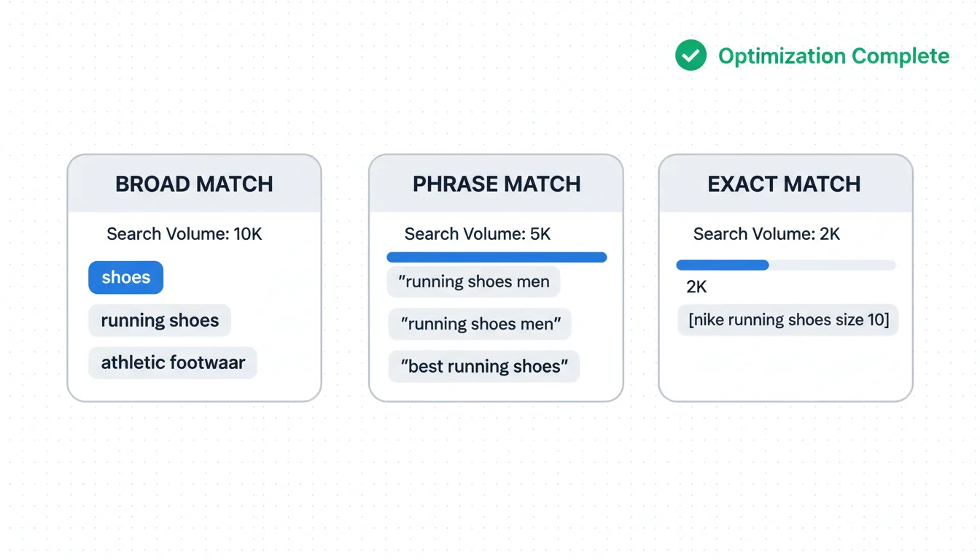The image size is (980, 560).
Task: Select the running shoes broad keyword chip
Action: (x=160, y=321)
